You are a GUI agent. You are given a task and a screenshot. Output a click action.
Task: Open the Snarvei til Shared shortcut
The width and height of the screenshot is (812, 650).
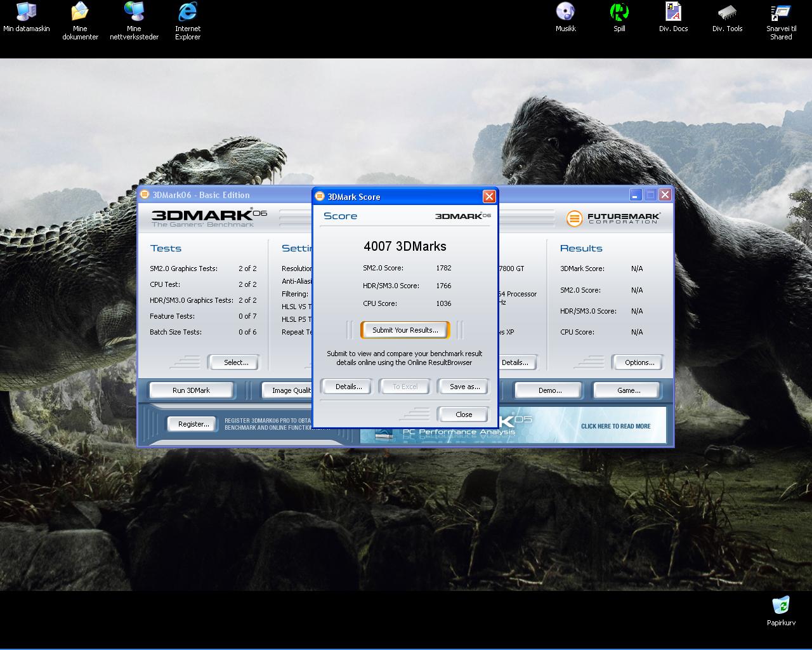[781, 21]
